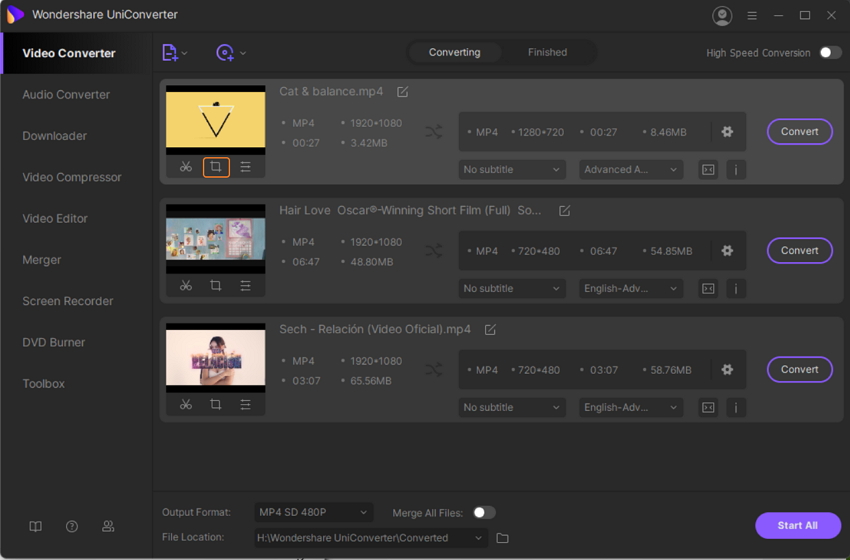The image size is (850, 560).
Task: Click the Hair Love video thumbnail
Action: pos(216,239)
